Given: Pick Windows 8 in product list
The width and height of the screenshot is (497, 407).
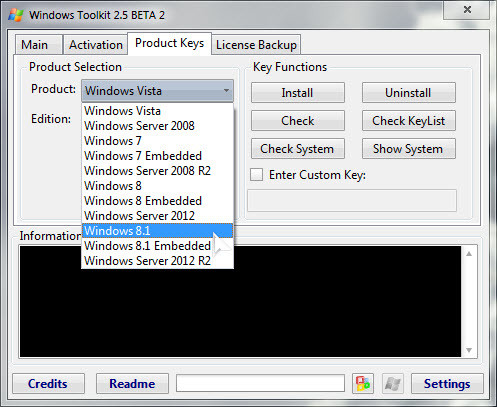Looking at the screenshot, I should pyautogui.click(x=157, y=186).
